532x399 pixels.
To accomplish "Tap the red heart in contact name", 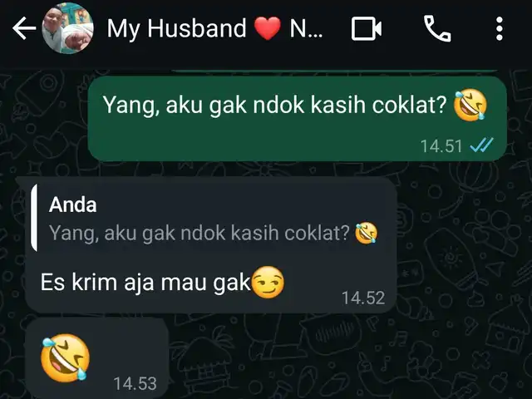I will 268,28.
